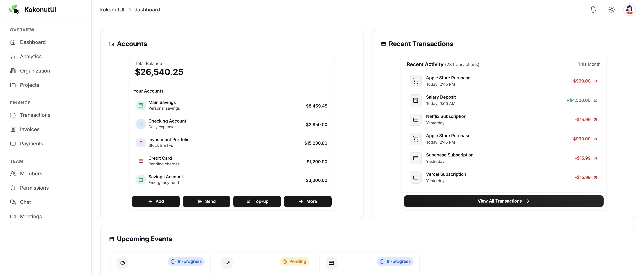Click the Payments card icon

(x=13, y=143)
